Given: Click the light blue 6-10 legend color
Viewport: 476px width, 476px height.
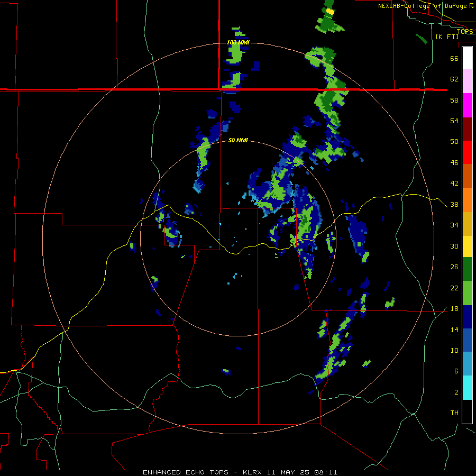Looking at the screenshot, I should [x=467, y=364].
